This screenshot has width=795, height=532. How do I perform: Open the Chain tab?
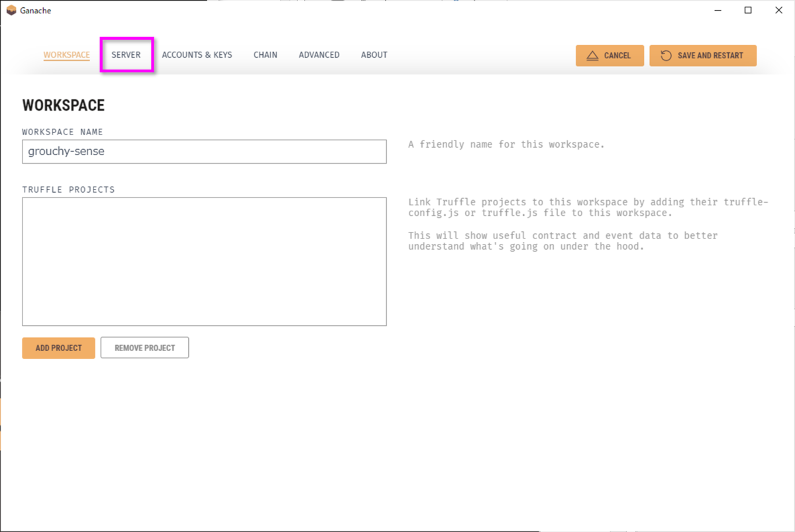point(265,55)
